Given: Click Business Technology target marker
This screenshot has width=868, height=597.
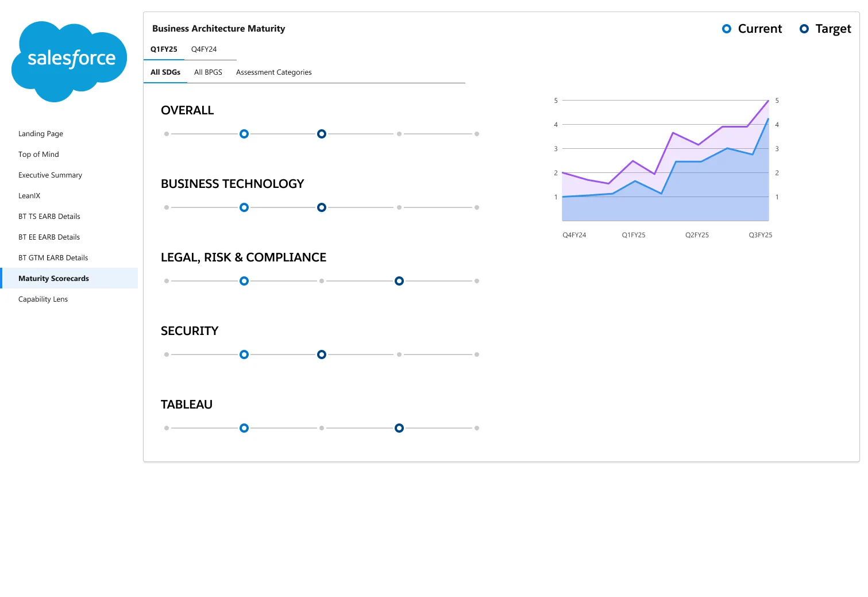Looking at the screenshot, I should pos(322,207).
